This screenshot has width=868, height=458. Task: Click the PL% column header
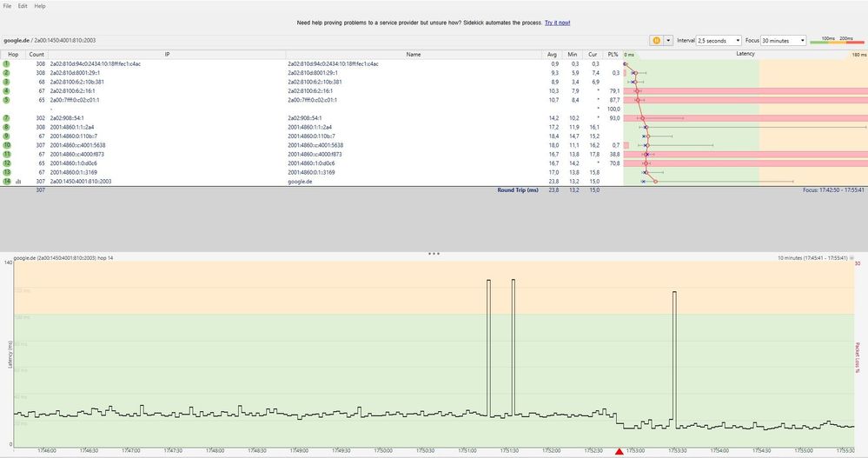tap(613, 54)
